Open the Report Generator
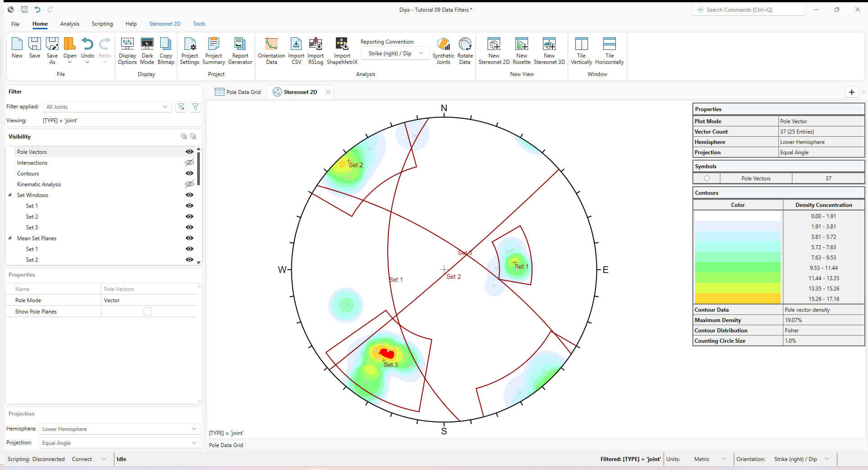The image size is (868, 470). pyautogui.click(x=240, y=49)
